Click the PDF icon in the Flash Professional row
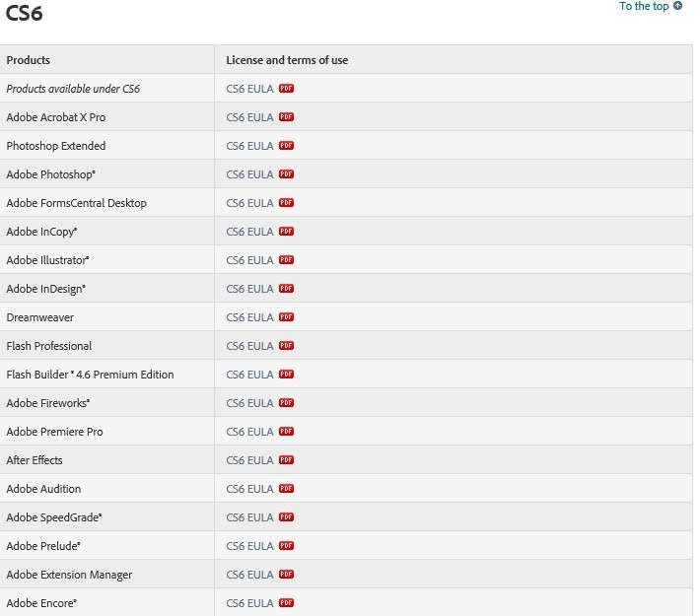 (286, 346)
